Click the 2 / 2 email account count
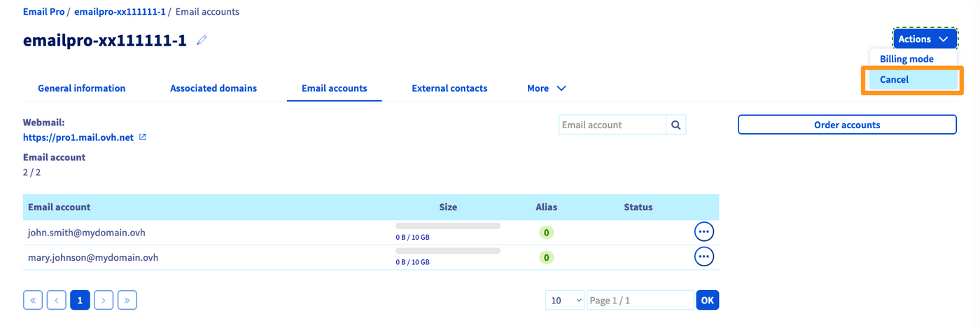980x328 pixels. pyautogui.click(x=31, y=172)
